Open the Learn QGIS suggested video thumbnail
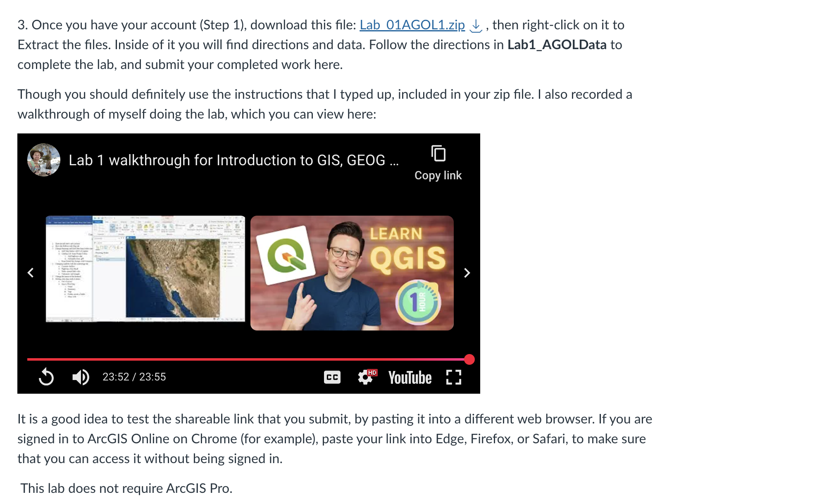 pos(352,273)
